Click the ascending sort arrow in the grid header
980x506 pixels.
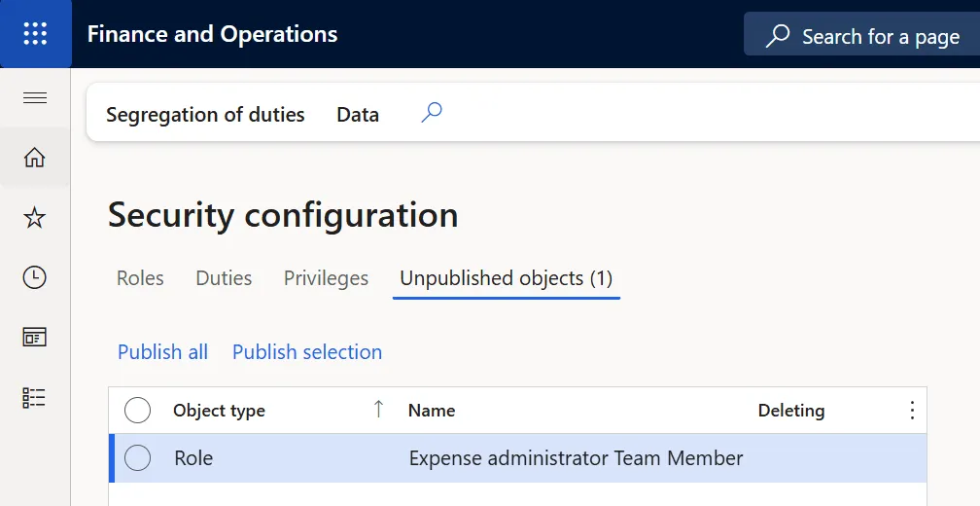pos(378,410)
